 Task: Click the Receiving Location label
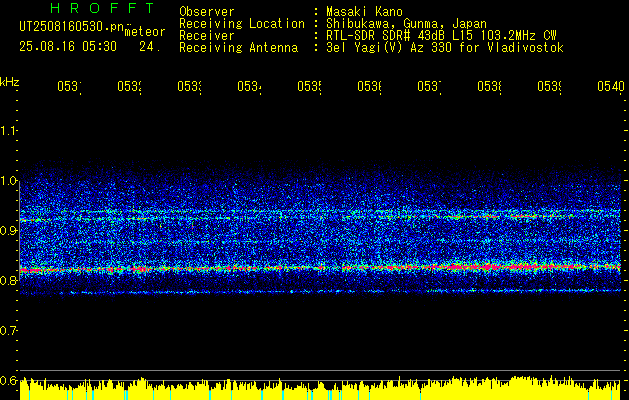tap(242, 24)
